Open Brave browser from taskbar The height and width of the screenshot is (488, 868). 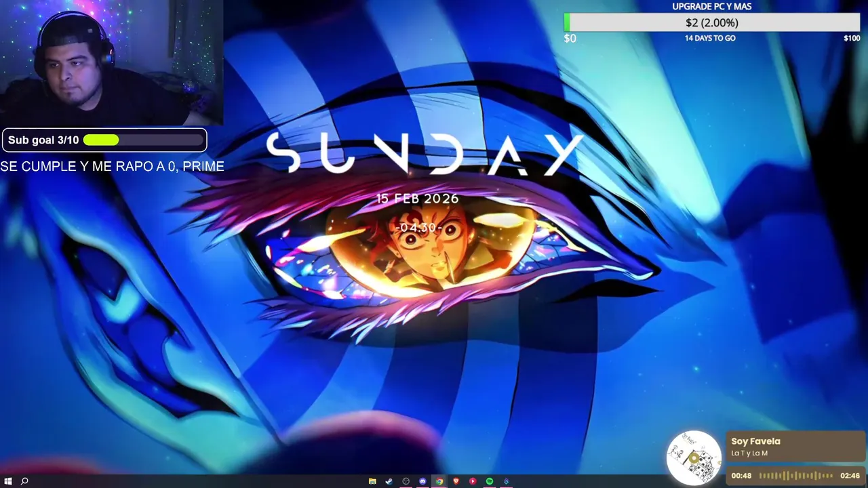click(x=456, y=481)
